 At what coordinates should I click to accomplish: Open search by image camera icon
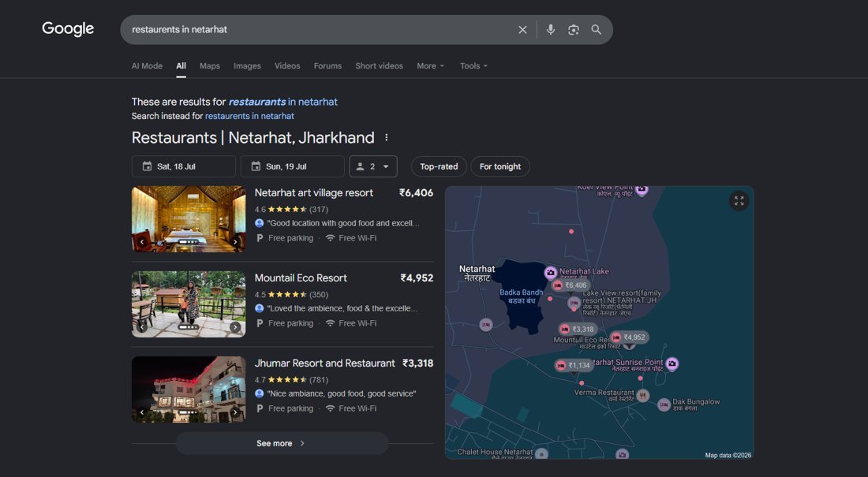(574, 30)
